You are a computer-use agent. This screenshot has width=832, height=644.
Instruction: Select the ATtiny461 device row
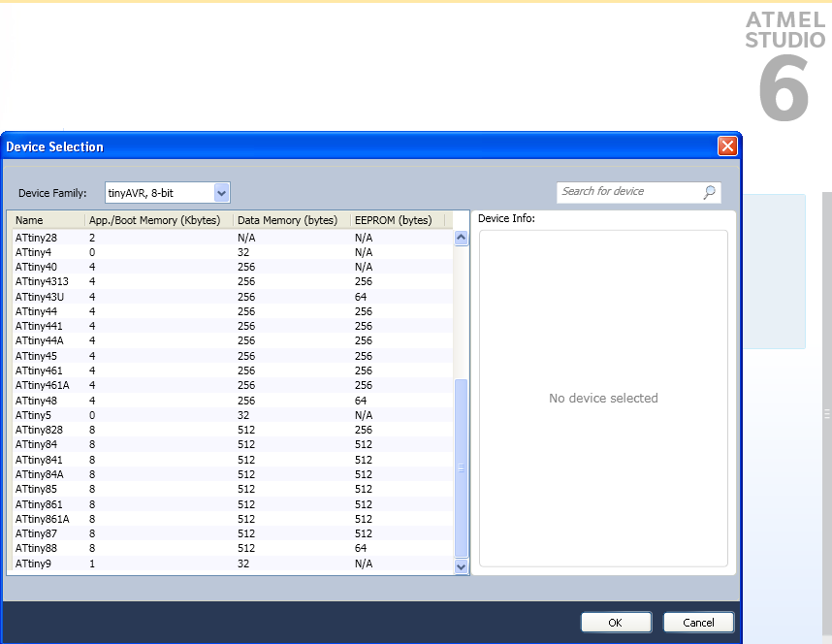point(233,370)
